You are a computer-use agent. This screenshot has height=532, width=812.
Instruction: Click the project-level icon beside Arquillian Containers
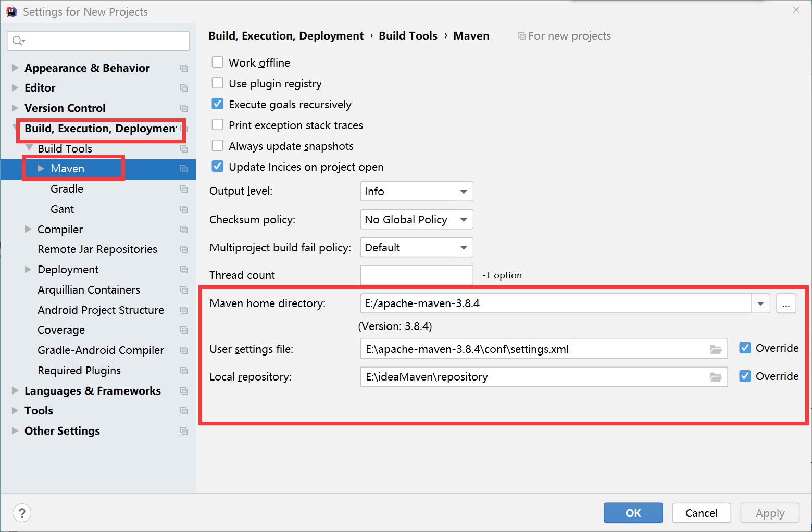coord(184,290)
